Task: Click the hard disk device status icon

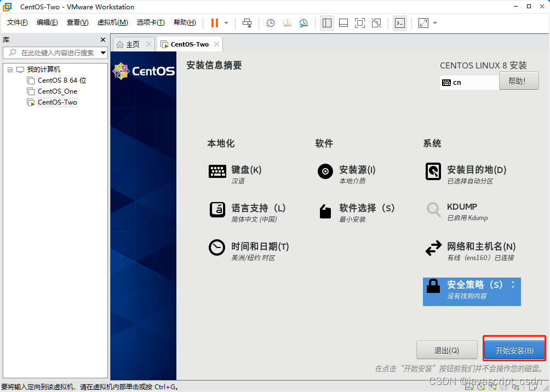Action: [x=468, y=388]
